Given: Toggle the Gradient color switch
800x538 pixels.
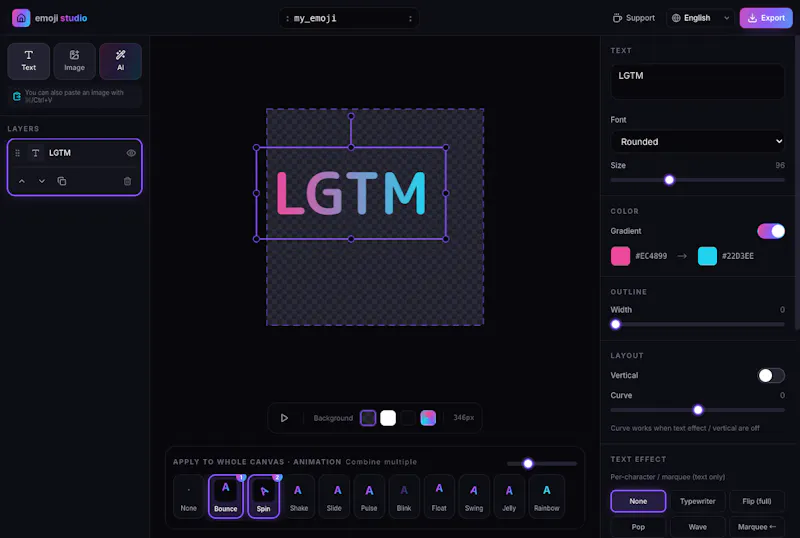Looking at the screenshot, I should (x=770, y=231).
